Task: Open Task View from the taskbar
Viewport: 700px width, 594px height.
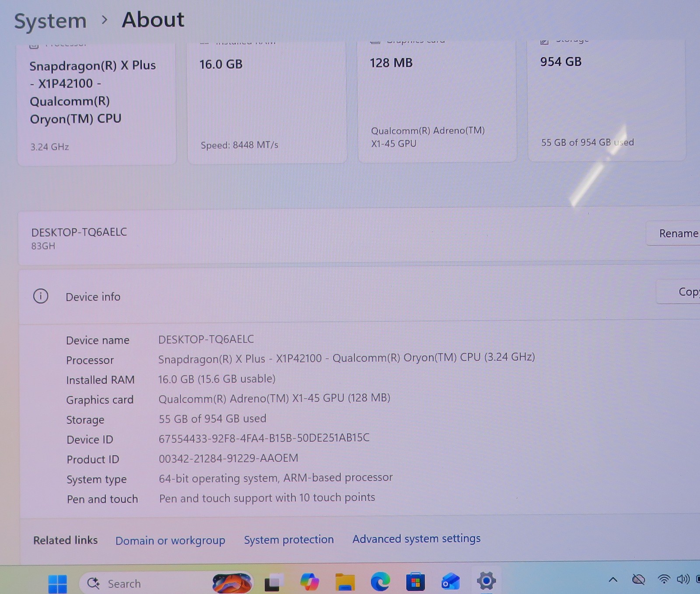Action: [x=273, y=583]
